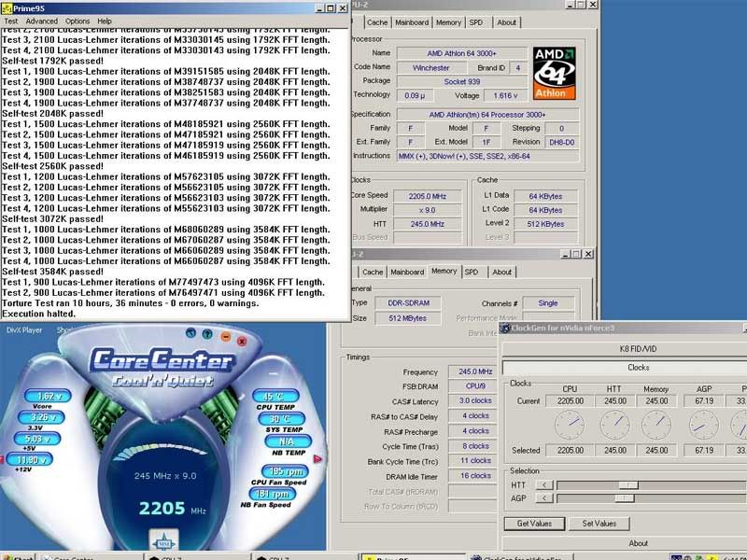Click the AMD Athlon 64 logo
This screenshot has height=560, width=747.
pos(555,73)
